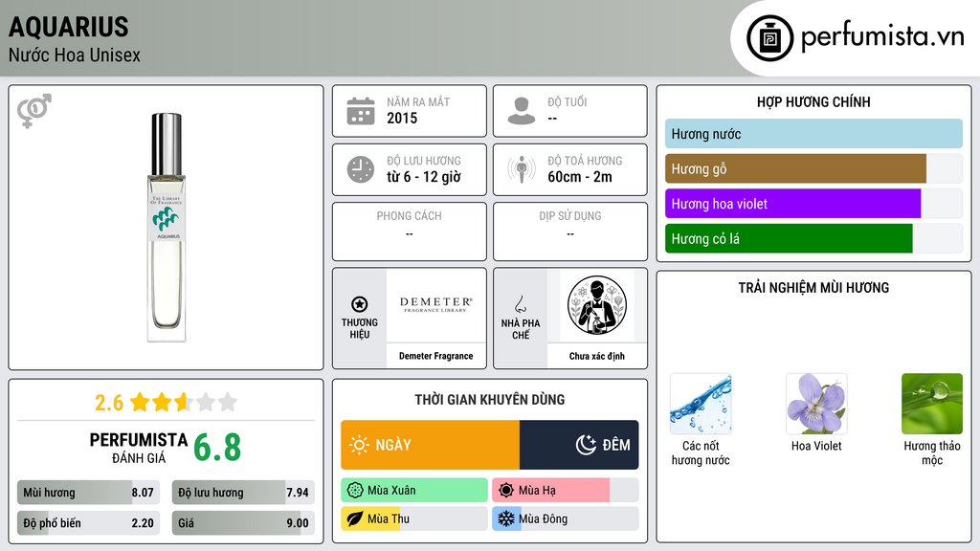Viewport: 980px width, 551px height.
Task: Click the 2.6 star rating number
Action: [x=109, y=403]
